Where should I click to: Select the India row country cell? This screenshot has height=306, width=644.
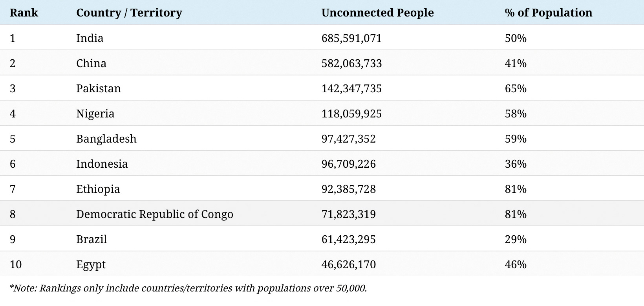[90, 38]
